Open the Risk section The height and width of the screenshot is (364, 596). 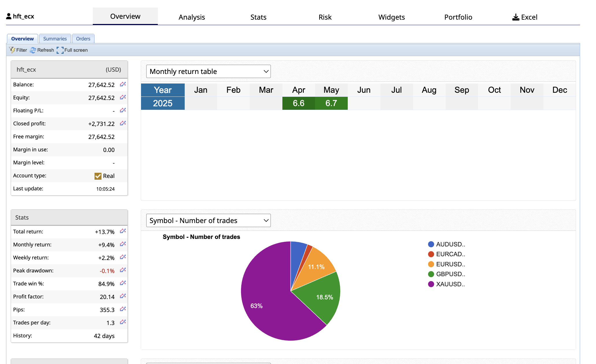[325, 17]
